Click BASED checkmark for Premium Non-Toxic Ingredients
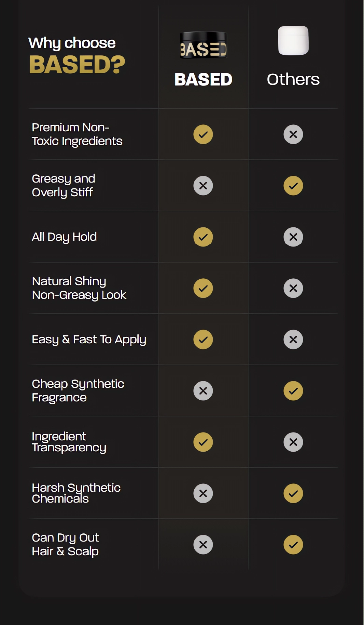The width and height of the screenshot is (364, 625). 203,134
